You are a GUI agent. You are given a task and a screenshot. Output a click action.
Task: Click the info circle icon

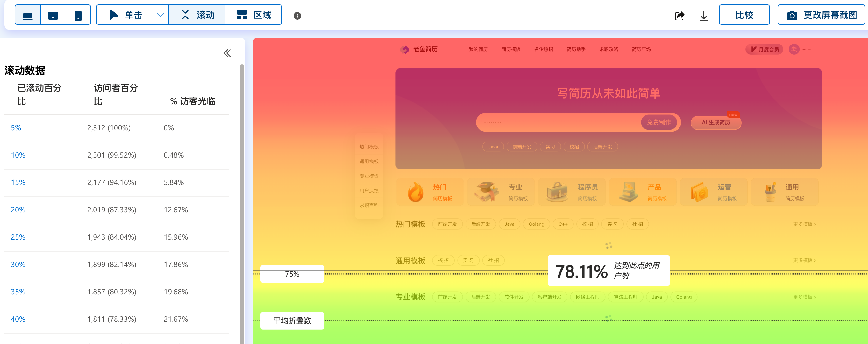(x=297, y=16)
